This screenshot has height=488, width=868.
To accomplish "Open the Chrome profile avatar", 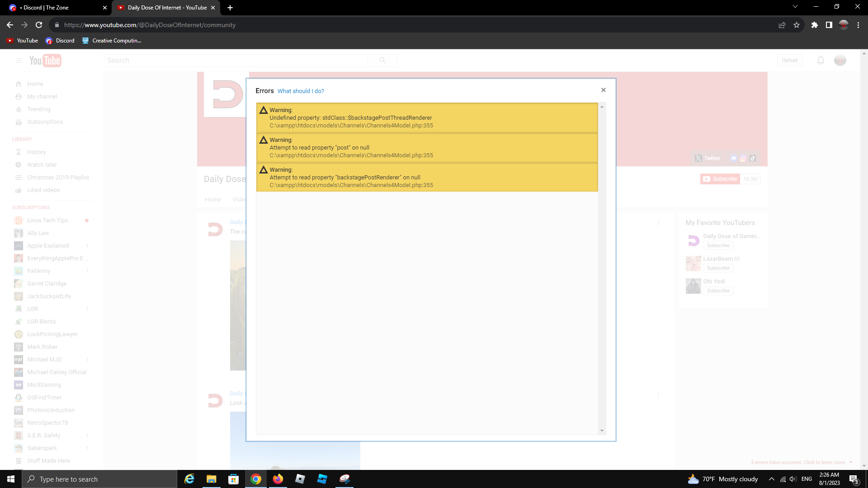I will click(843, 25).
